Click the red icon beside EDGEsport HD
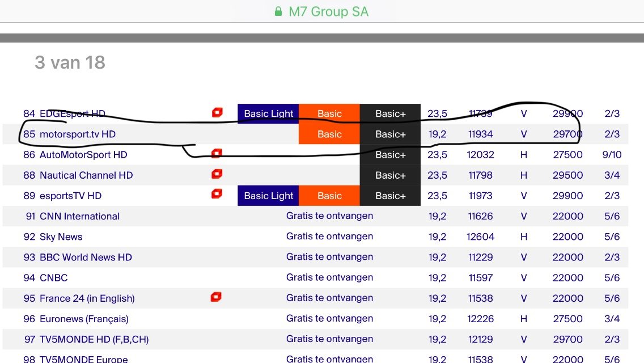Image resolution: width=644 pixels, height=363 pixels. (217, 112)
